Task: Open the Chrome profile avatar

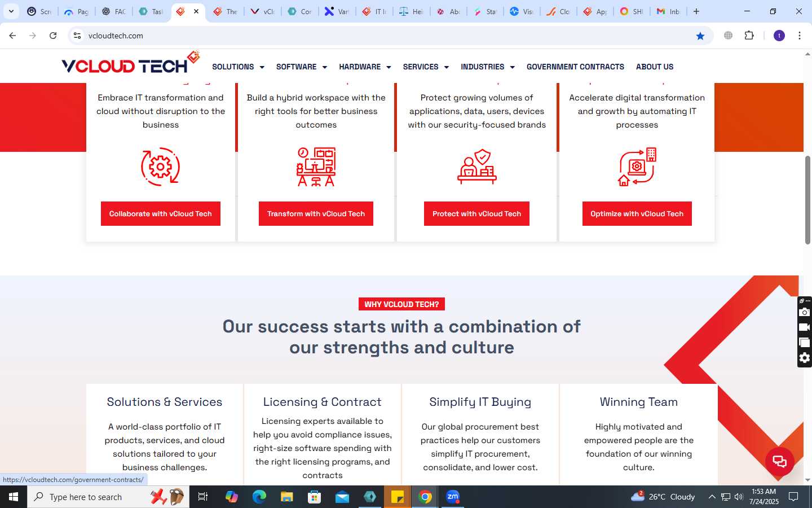Action: [779, 36]
